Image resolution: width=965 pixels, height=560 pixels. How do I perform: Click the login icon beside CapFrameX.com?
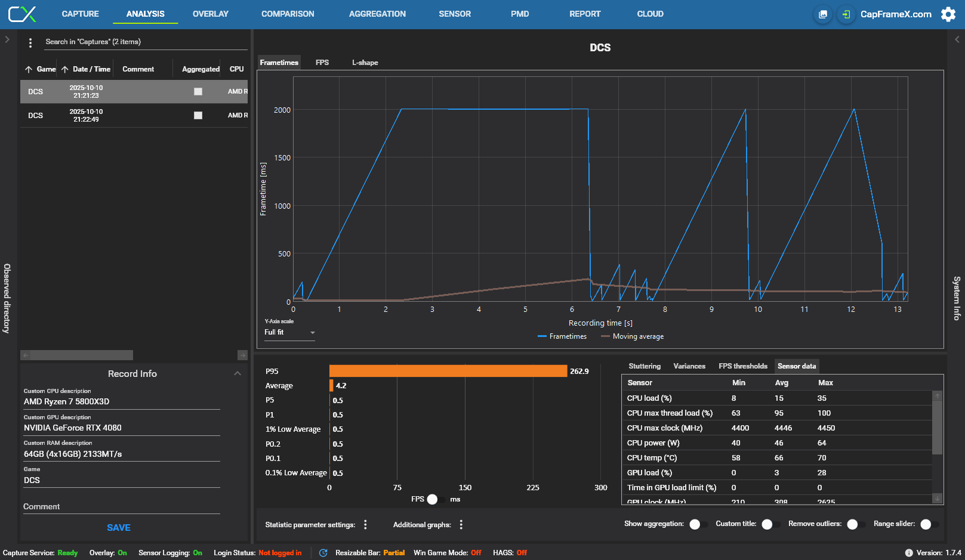pyautogui.click(x=846, y=14)
